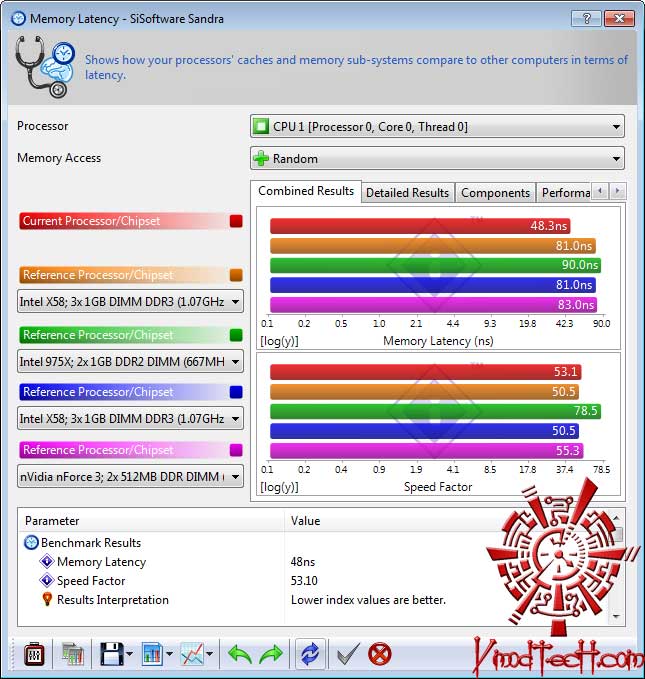Open the benchmark engine options icon
645x679 pixels.
click(x=33, y=654)
